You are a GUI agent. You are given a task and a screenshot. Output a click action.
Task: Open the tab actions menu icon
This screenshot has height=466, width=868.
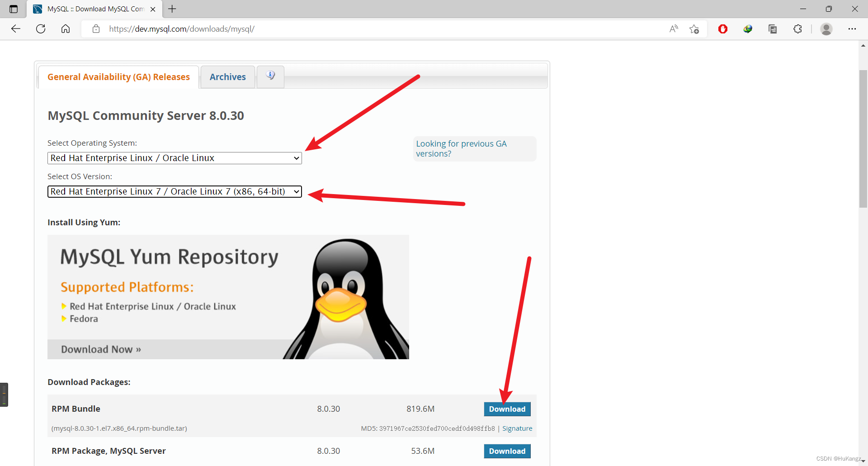point(14,9)
